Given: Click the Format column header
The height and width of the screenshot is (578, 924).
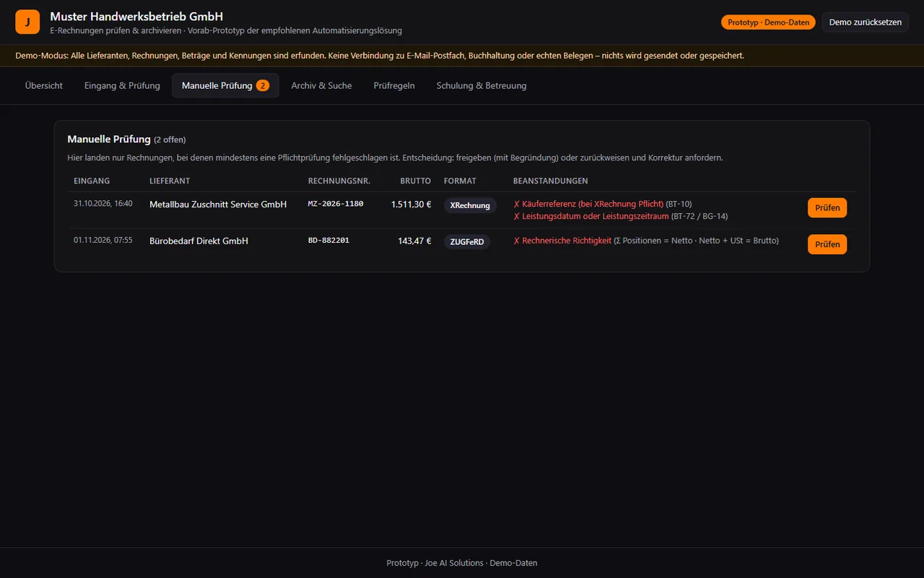Looking at the screenshot, I should (x=460, y=181).
